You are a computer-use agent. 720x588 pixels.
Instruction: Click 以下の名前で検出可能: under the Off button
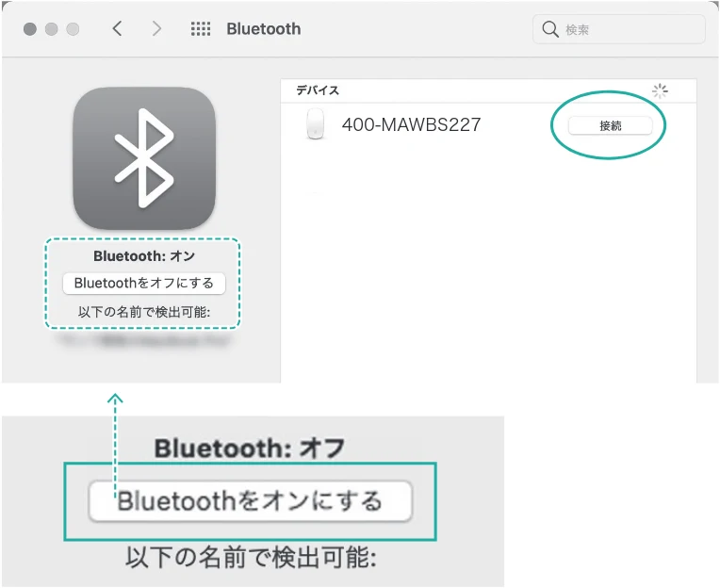[144, 312]
